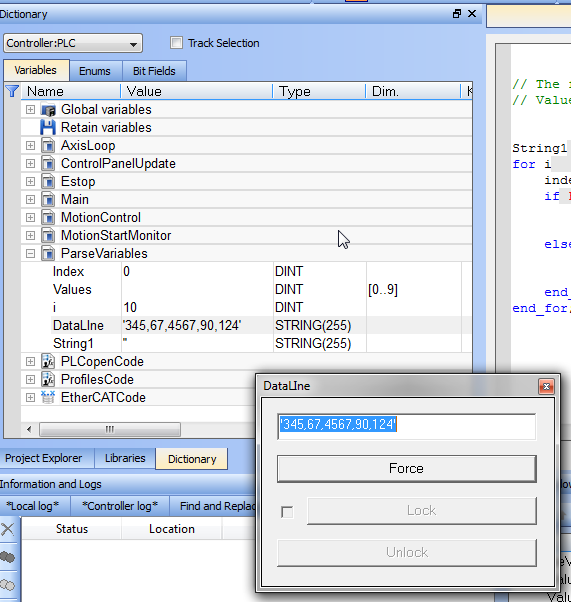Click the horizontal scrollbar thumb in the variable list

tap(110, 429)
